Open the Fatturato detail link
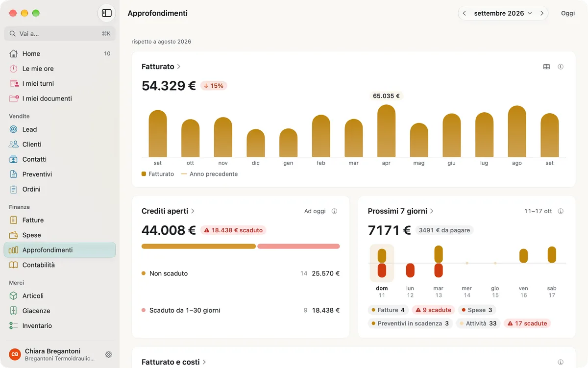Image resolution: width=588 pixels, height=368 pixels. point(161,66)
